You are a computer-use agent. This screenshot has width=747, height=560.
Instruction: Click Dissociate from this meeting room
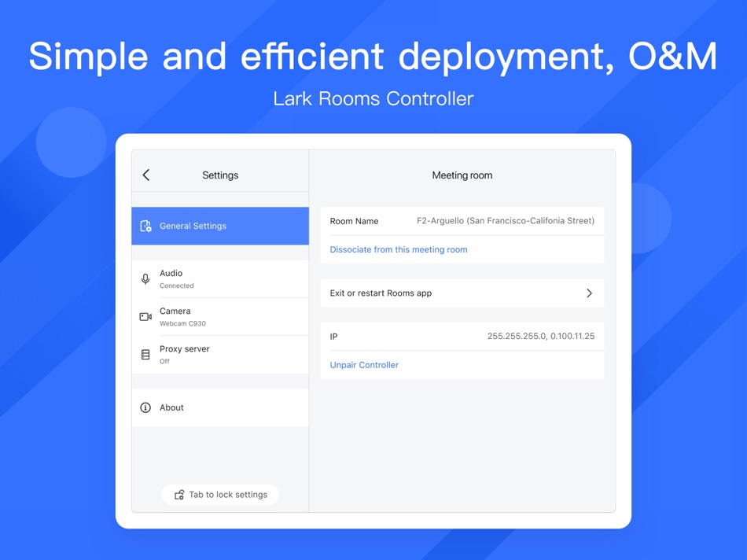click(398, 249)
